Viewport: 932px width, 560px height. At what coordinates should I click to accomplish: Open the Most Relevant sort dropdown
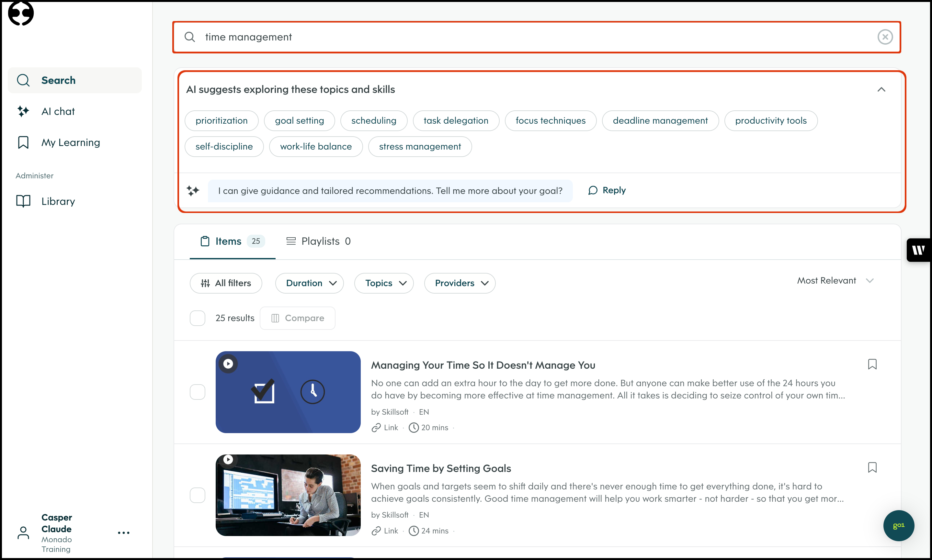[x=835, y=280]
